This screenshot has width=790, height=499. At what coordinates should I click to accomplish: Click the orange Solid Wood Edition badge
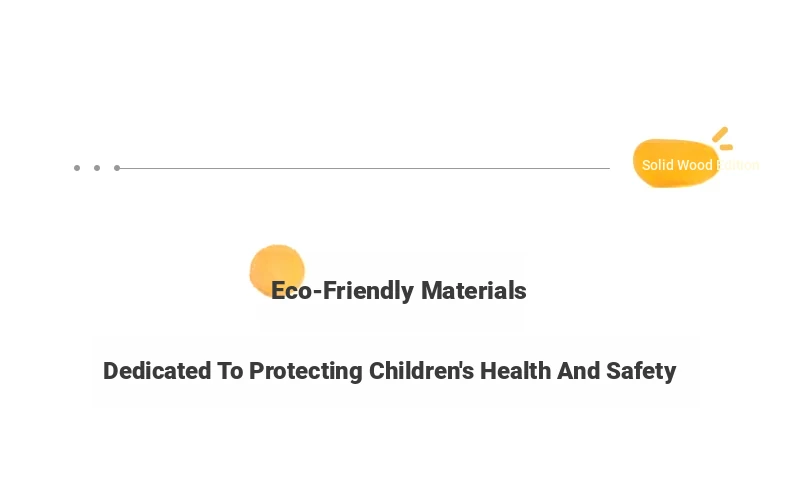676,163
